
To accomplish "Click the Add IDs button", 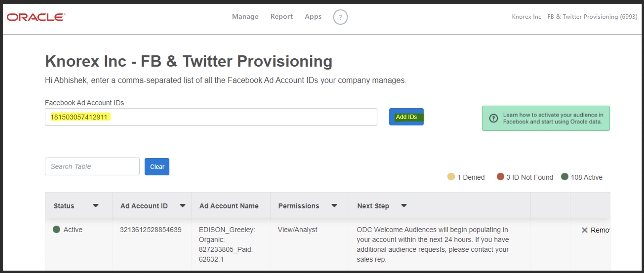I will 406,117.
